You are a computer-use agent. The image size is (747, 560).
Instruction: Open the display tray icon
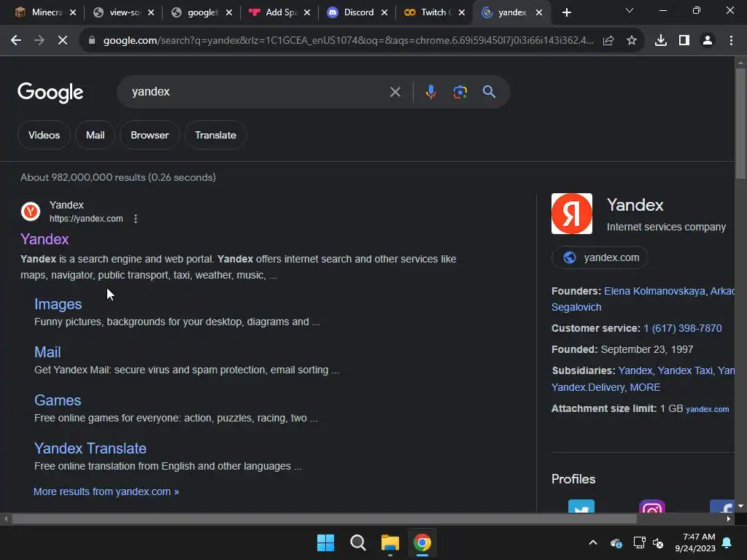click(x=639, y=542)
